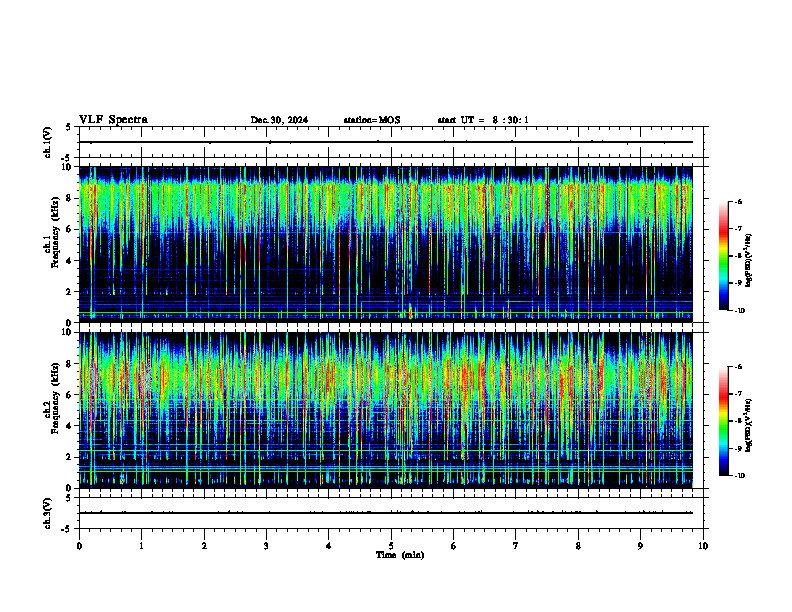
Task: Click the "ch.3(V)" axis label
Action: coord(47,514)
